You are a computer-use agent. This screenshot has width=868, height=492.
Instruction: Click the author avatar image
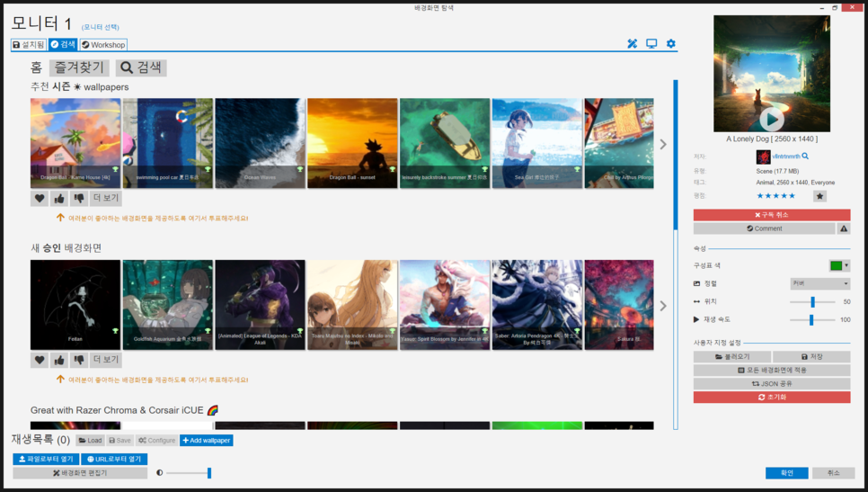point(764,157)
